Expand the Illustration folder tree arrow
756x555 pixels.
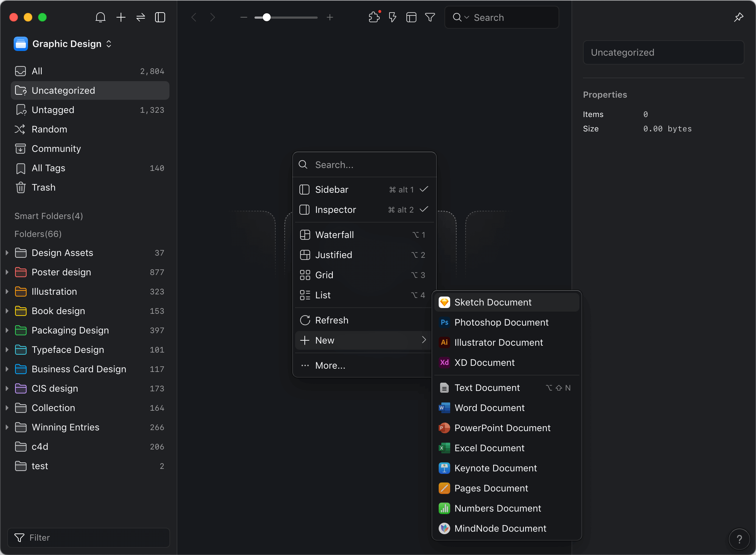click(7, 292)
